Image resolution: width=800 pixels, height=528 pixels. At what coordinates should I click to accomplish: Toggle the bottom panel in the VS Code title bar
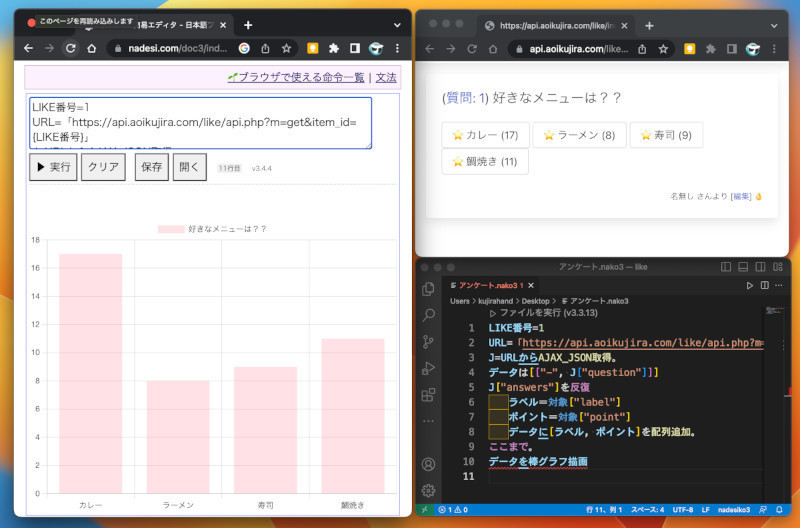point(743,267)
